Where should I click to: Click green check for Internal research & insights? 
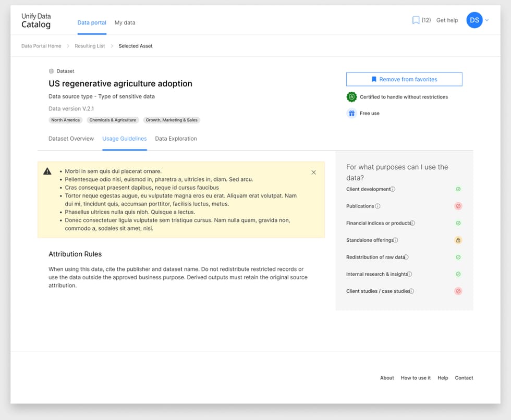coord(458,274)
